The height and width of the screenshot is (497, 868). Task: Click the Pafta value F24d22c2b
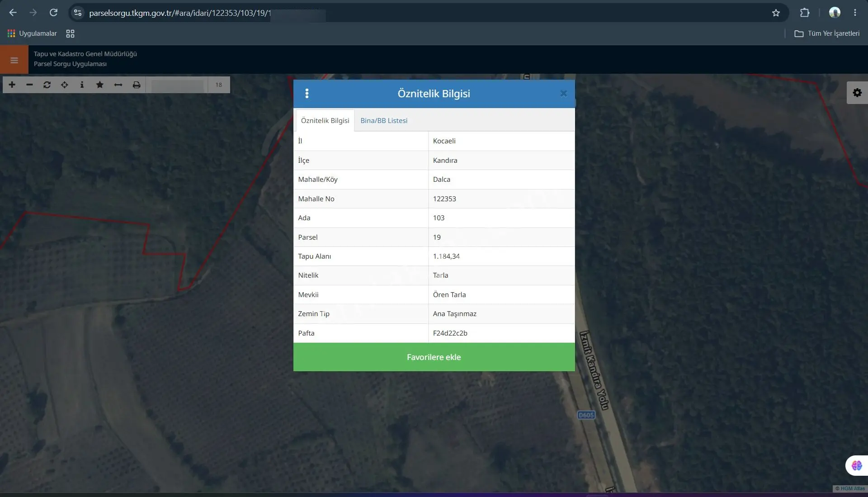(x=501, y=333)
